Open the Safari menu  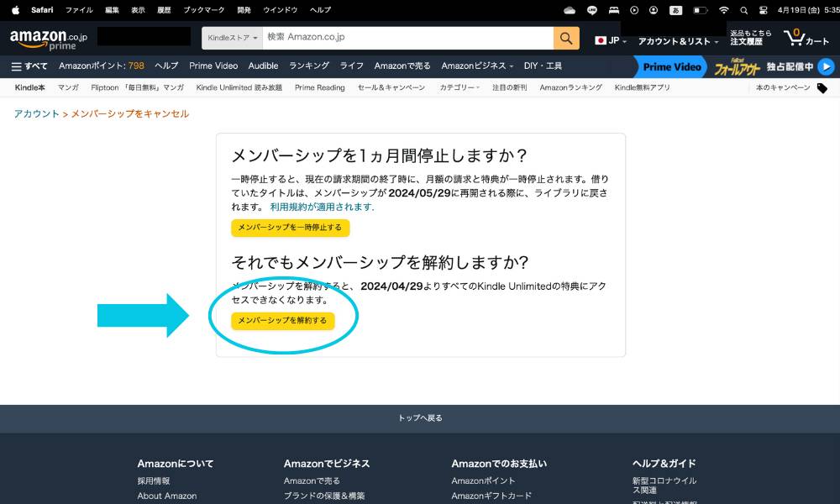(42, 9)
